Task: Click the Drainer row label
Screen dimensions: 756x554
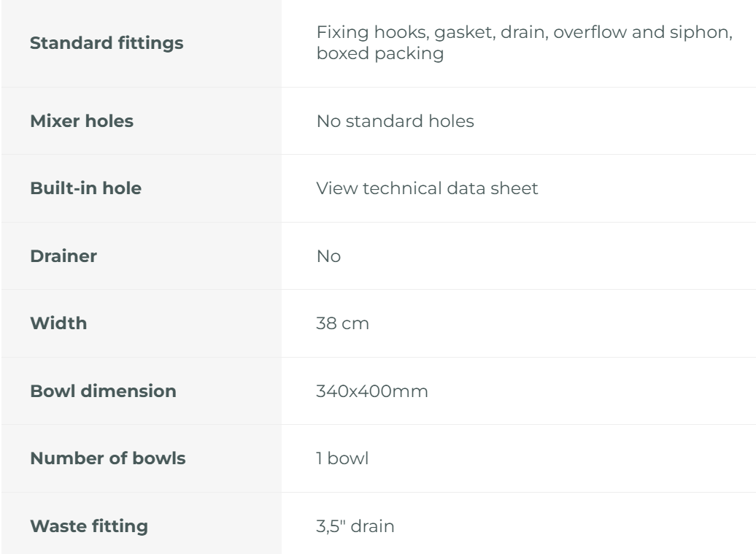Action: coord(63,256)
